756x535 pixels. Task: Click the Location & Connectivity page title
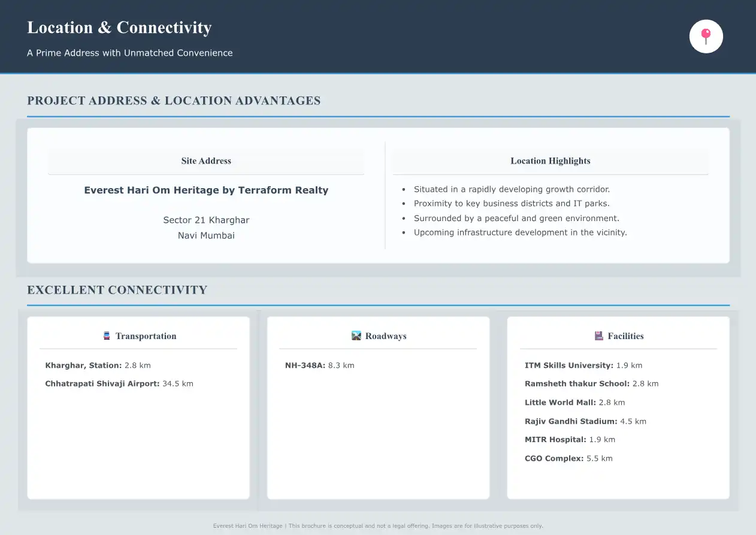click(119, 28)
